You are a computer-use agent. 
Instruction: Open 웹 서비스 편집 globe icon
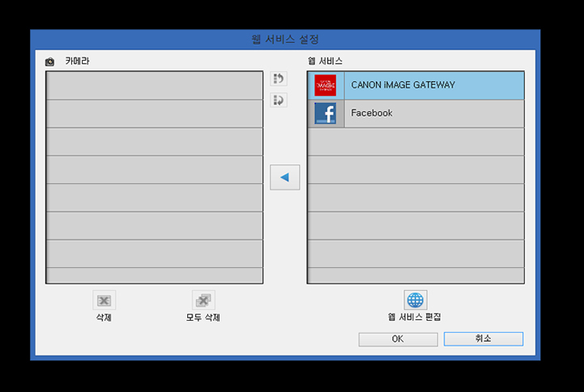pyautogui.click(x=415, y=300)
